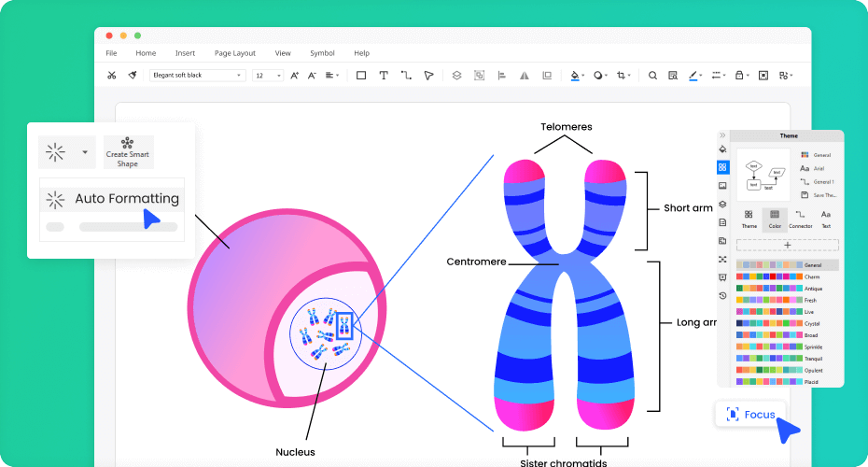Open the text alignment dropdown
This screenshot has width=868, height=467.
[331, 76]
